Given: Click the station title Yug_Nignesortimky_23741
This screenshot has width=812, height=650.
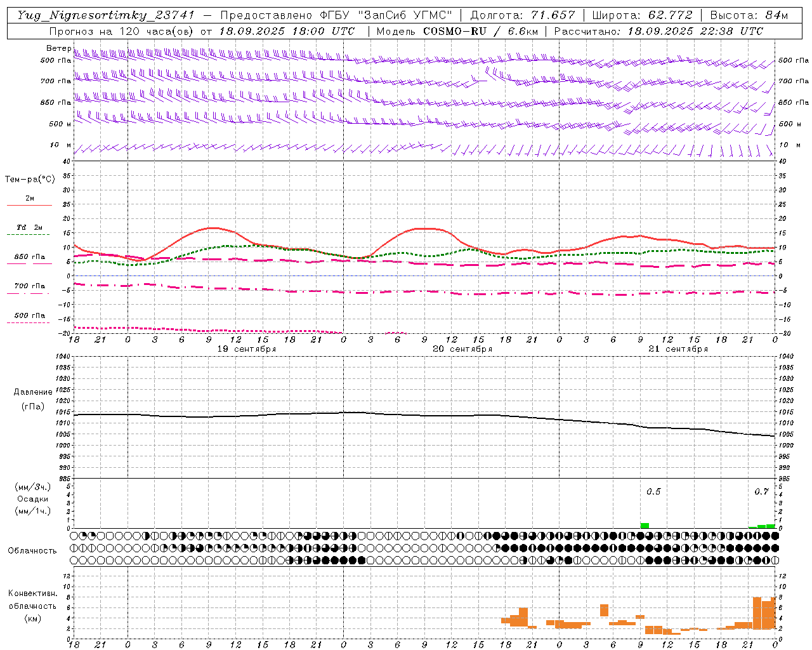Looking at the screenshot, I should [x=105, y=15].
